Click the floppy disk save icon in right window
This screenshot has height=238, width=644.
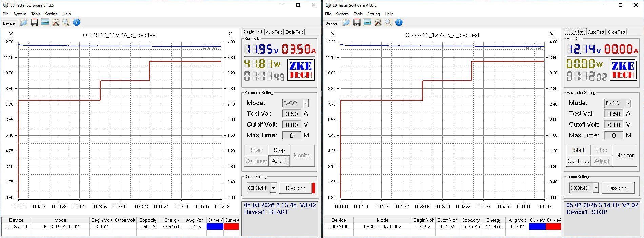pos(357,23)
